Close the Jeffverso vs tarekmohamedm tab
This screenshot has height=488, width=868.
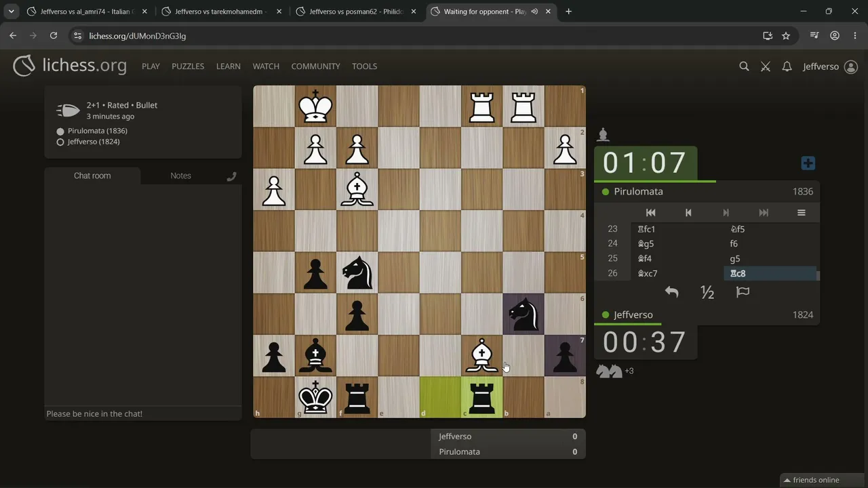[x=279, y=12]
